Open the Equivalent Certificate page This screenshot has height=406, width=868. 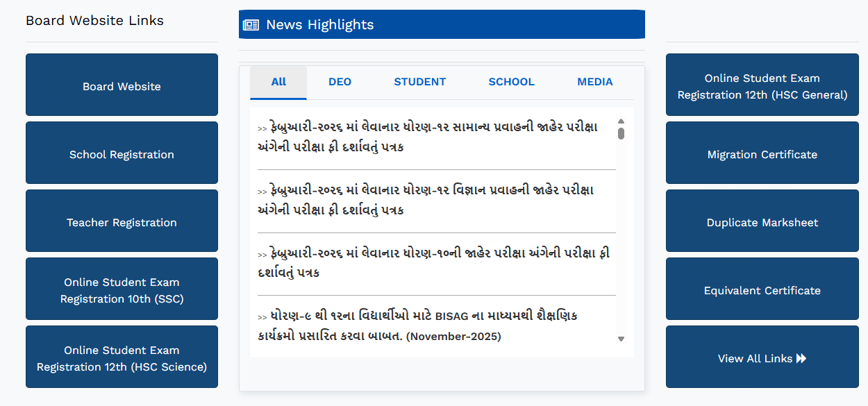pyautogui.click(x=762, y=289)
